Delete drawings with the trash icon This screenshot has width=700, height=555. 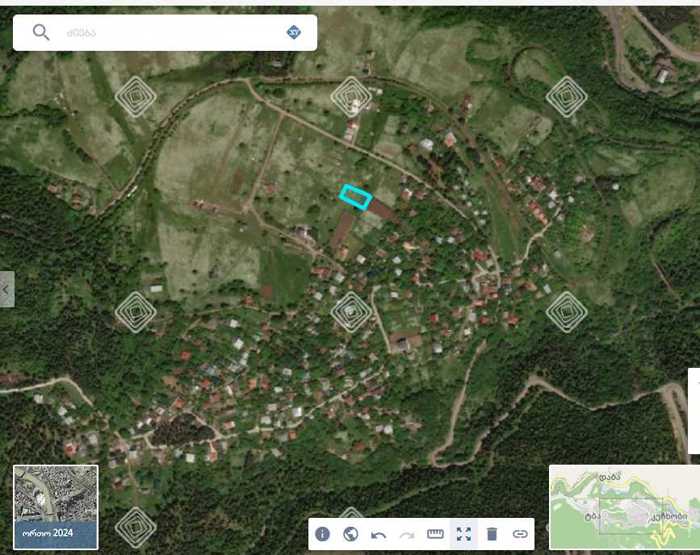pos(492,534)
